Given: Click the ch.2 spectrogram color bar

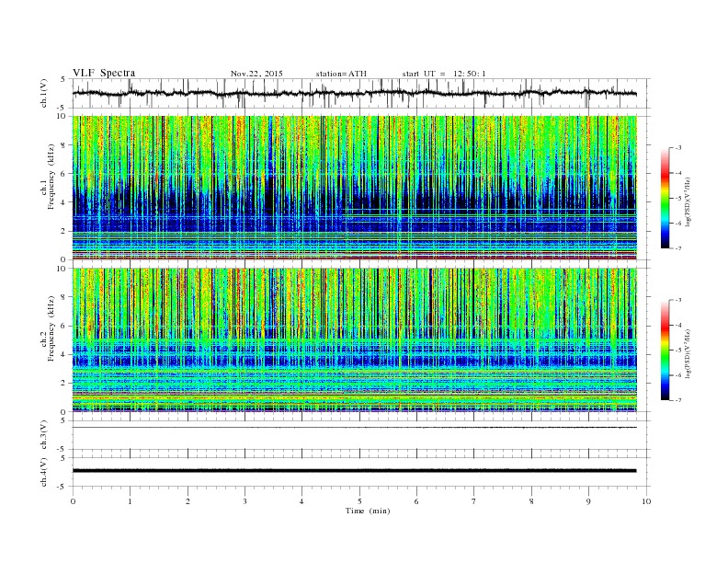Looking at the screenshot, I should click(x=665, y=350).
